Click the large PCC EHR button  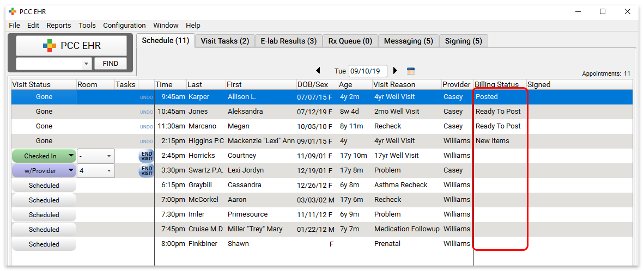[x=71, y=46]
